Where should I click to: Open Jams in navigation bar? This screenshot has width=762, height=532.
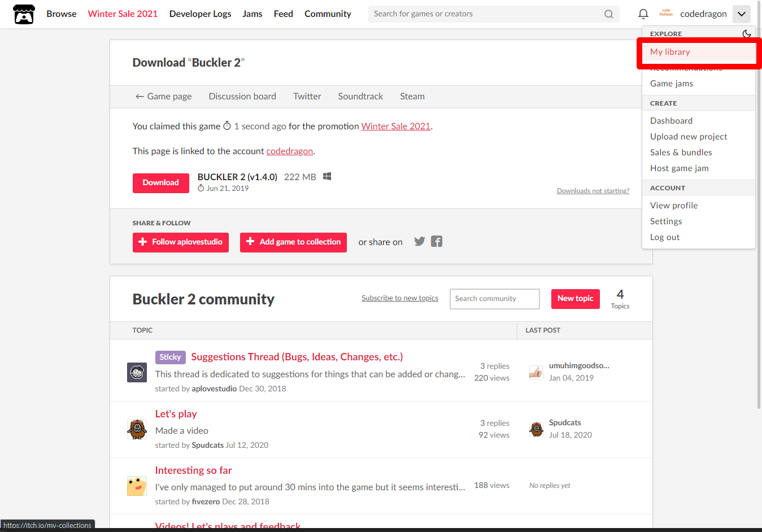click(252, 14)
